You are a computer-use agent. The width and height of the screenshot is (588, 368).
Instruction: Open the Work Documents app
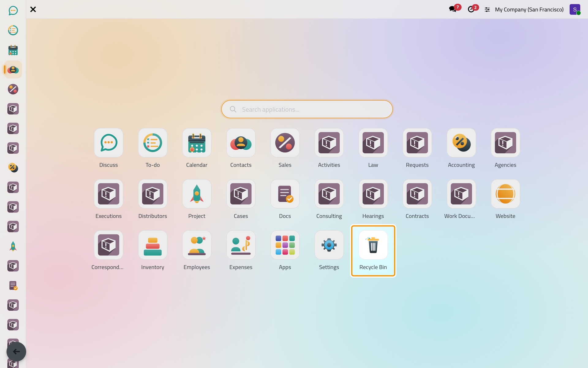pos(461,194)
